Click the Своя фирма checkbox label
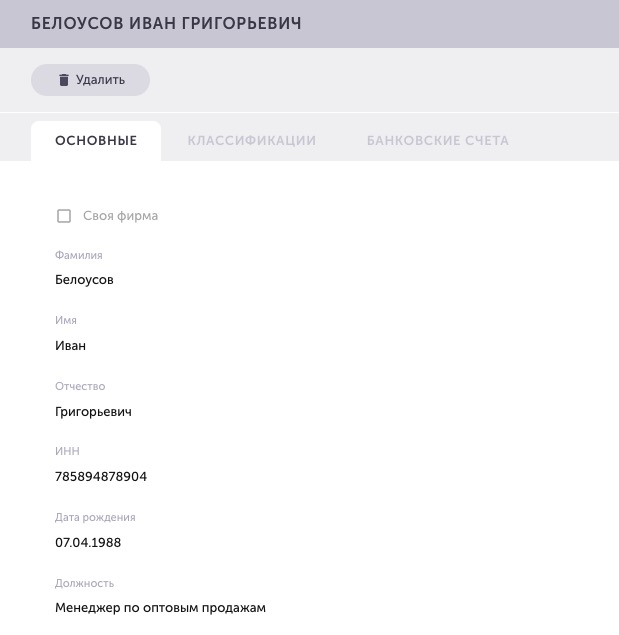619x635 pixels. (120, 216)
